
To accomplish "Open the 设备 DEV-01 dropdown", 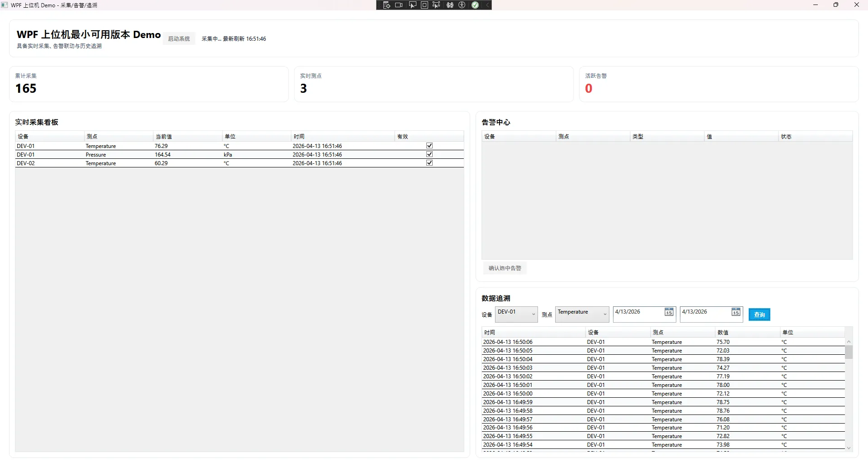I will 516,315.
